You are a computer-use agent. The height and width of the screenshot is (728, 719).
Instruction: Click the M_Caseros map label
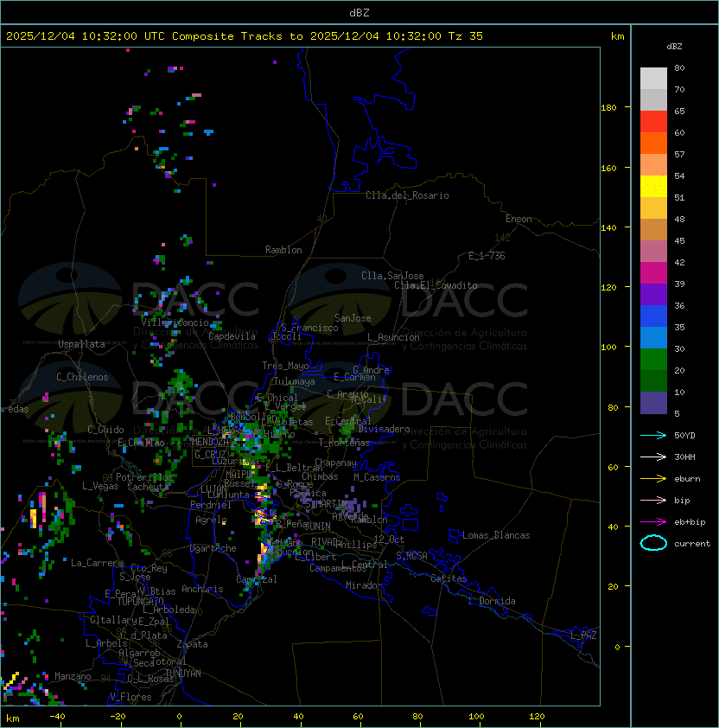coord(377,478)
